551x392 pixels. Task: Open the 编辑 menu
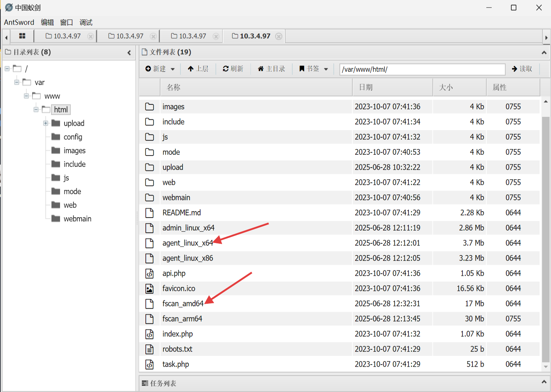coord(47,23)
